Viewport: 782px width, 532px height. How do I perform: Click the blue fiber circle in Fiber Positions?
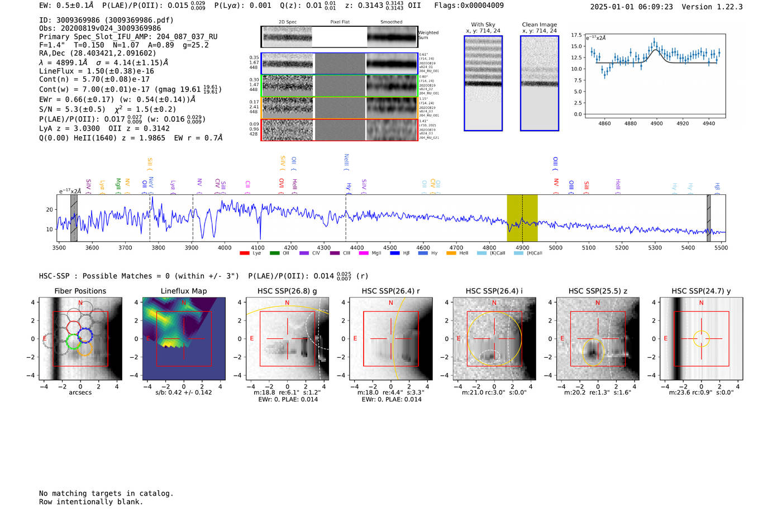click(85, 336)
